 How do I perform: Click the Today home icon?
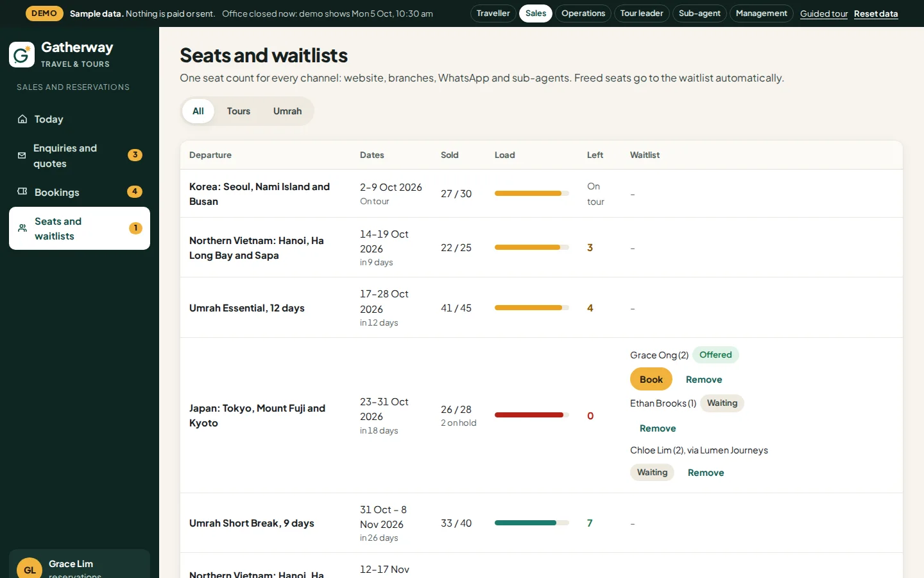point(22,119)
